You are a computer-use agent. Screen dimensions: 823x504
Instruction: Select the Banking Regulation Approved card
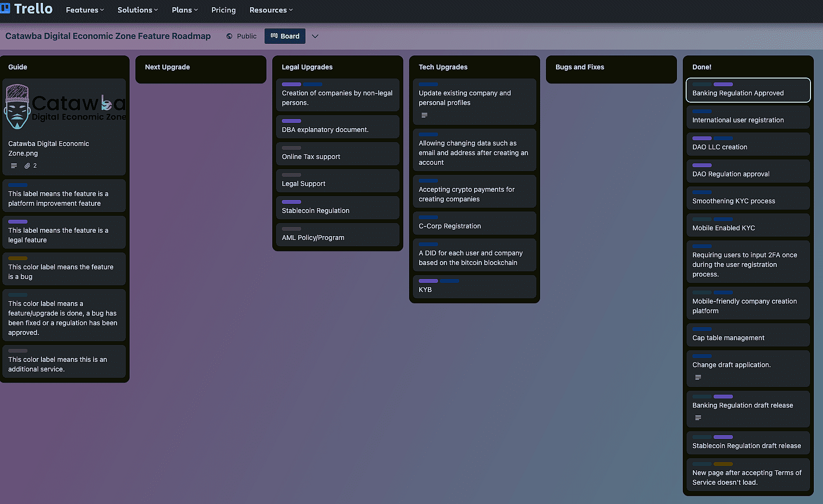(x=738, y=93)
